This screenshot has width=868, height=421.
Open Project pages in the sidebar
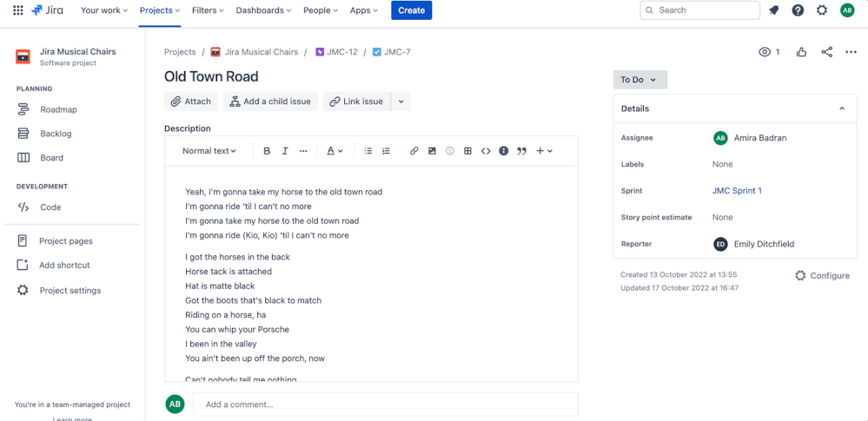tap(66, 240)
